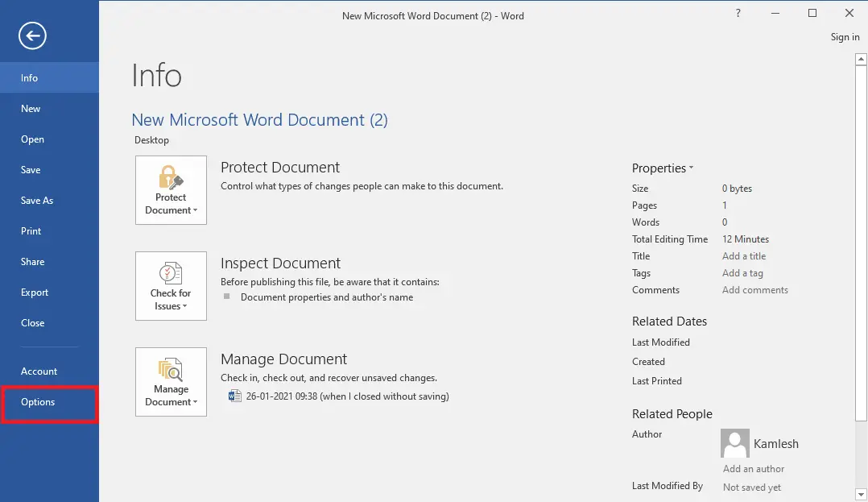Click the 0 bytes size value

click(x=737, y=189)
